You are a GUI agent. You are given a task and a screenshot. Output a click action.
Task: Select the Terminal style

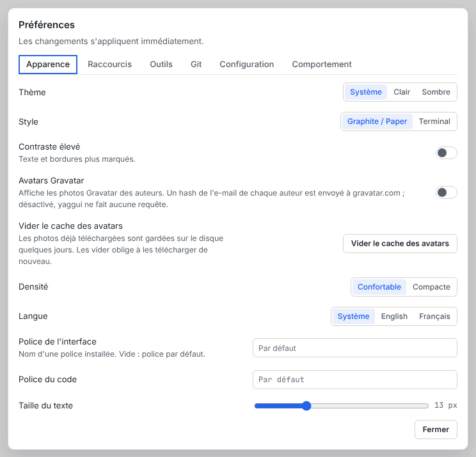point(434,121)
